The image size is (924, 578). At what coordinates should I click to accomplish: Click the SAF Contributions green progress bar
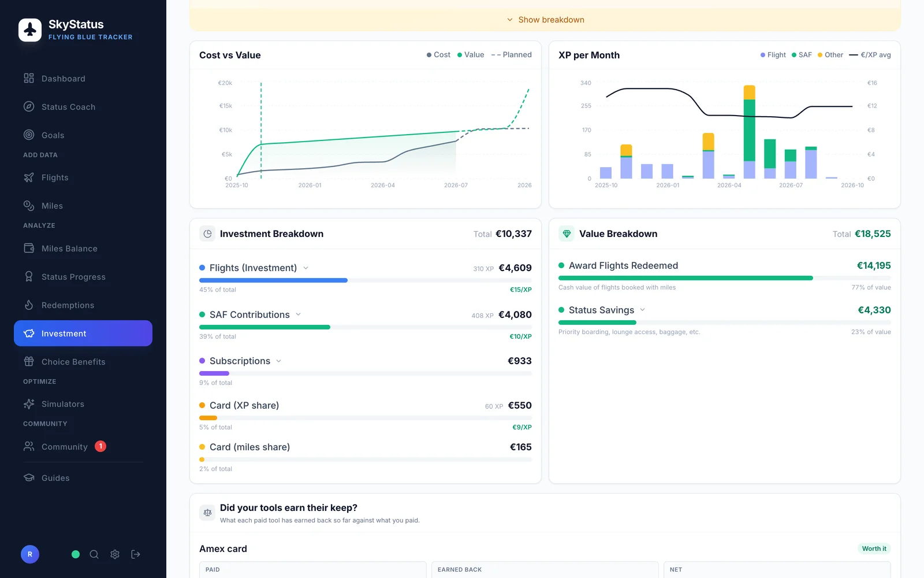point(264,327)
